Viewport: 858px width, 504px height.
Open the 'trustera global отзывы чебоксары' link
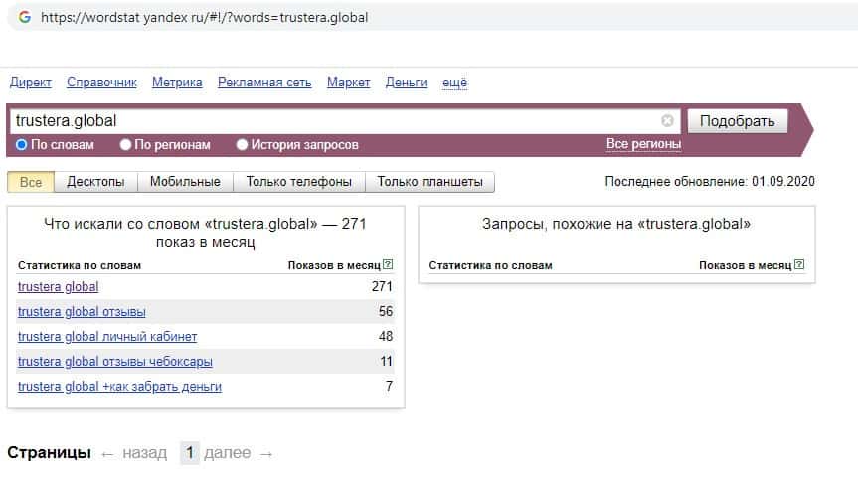coord(115,362)
